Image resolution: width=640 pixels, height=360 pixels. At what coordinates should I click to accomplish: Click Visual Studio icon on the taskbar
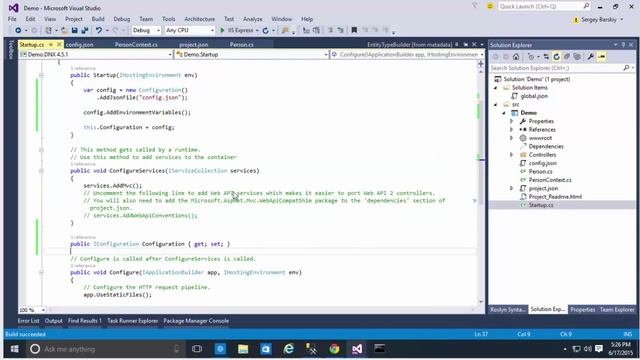click(357, 349)
